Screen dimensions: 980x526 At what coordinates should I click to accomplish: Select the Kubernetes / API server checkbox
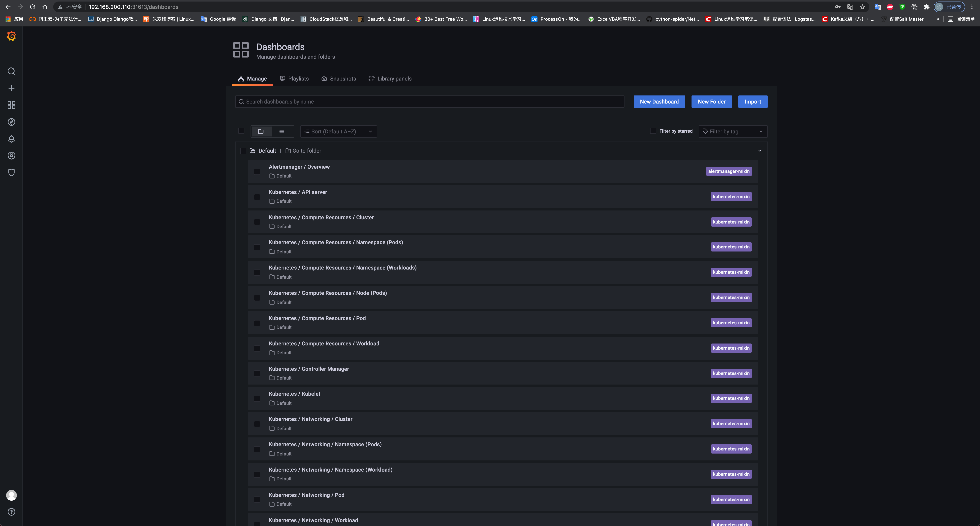[x=257, y=197]
